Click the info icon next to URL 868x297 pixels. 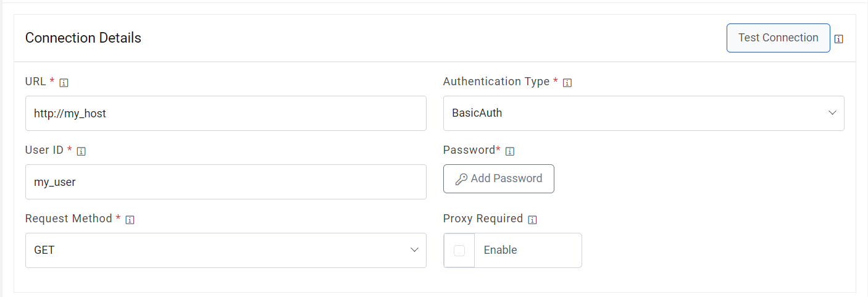[64, 83]
